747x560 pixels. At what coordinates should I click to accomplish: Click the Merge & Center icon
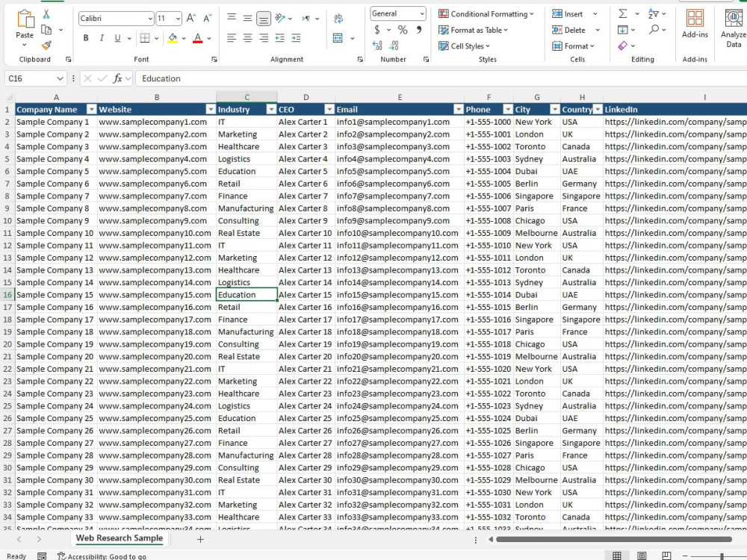point(338,38)
